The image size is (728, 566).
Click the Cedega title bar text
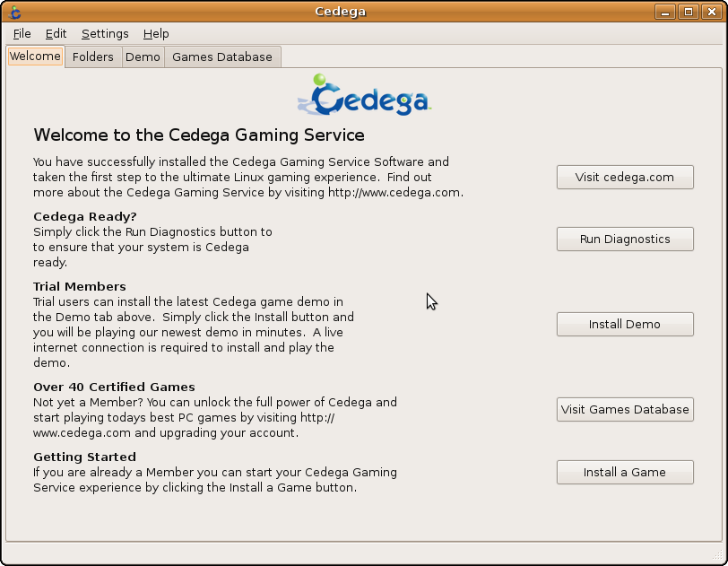click(x=341, y=12)
